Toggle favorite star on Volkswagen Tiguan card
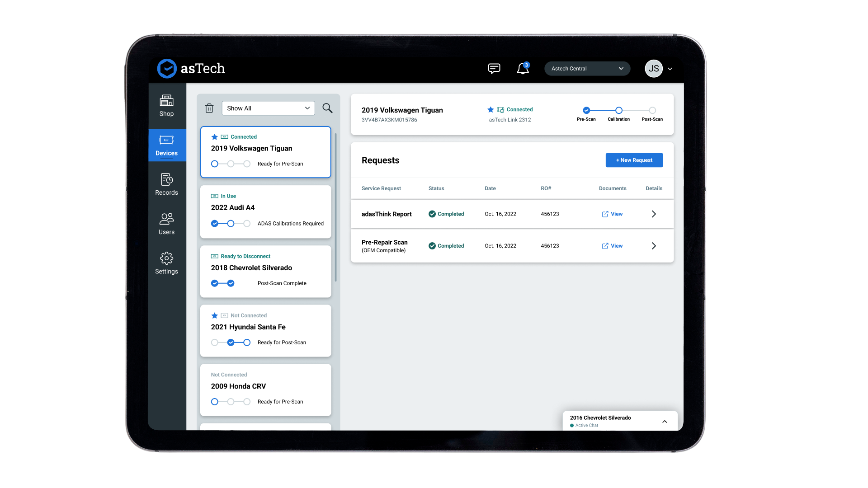Image resolution: width=868 pixels, height=488 pixels. coord(215,137)
